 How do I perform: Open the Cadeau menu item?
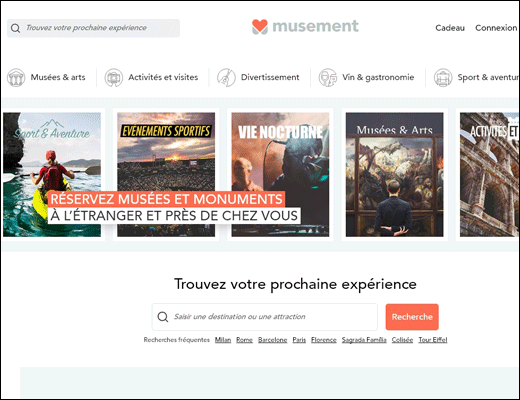(x=450, y=28)
